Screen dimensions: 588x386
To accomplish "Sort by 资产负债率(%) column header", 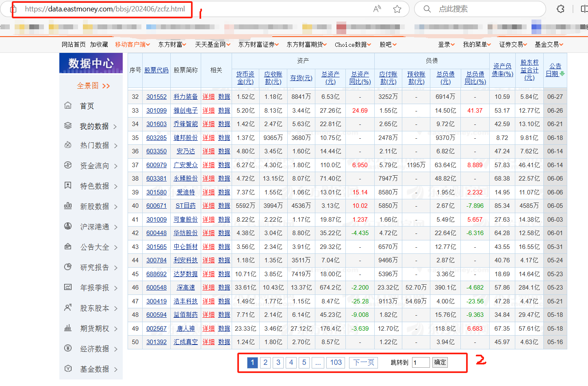I will point(503,70).
